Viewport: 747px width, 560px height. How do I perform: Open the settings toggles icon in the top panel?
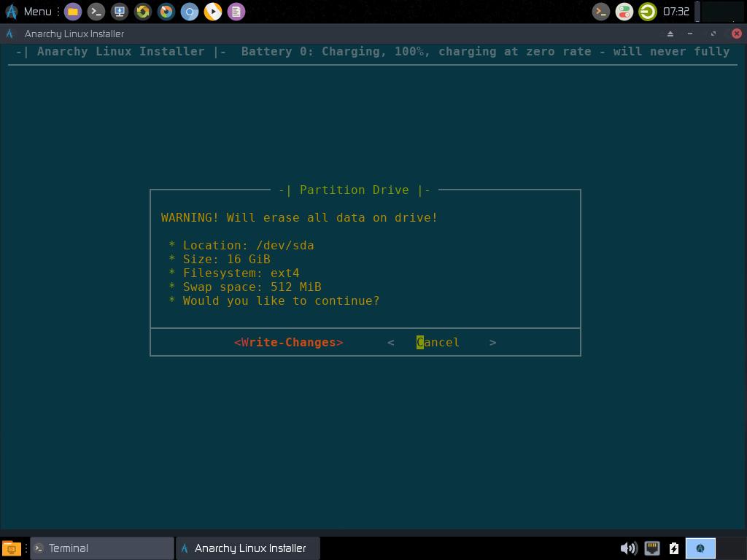624,12
